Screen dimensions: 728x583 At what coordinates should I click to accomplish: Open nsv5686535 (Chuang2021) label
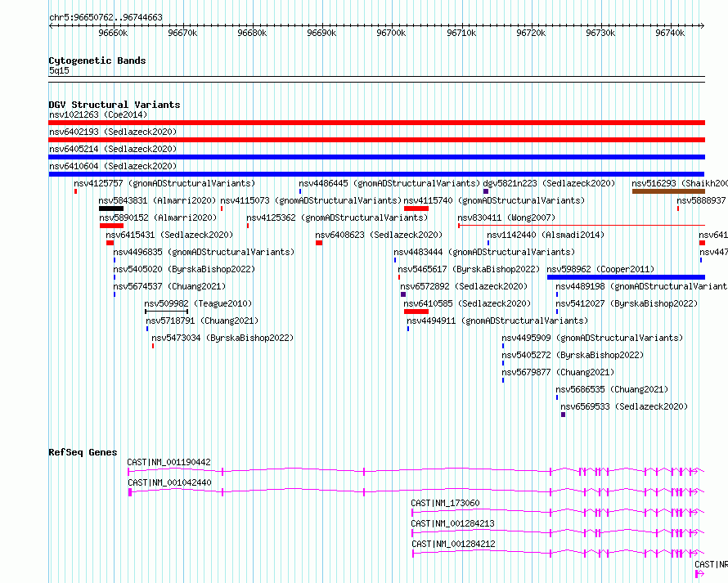612,389
